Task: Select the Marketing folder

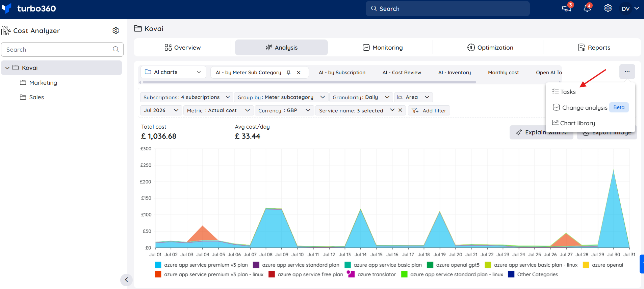Action: click(38, 83)
